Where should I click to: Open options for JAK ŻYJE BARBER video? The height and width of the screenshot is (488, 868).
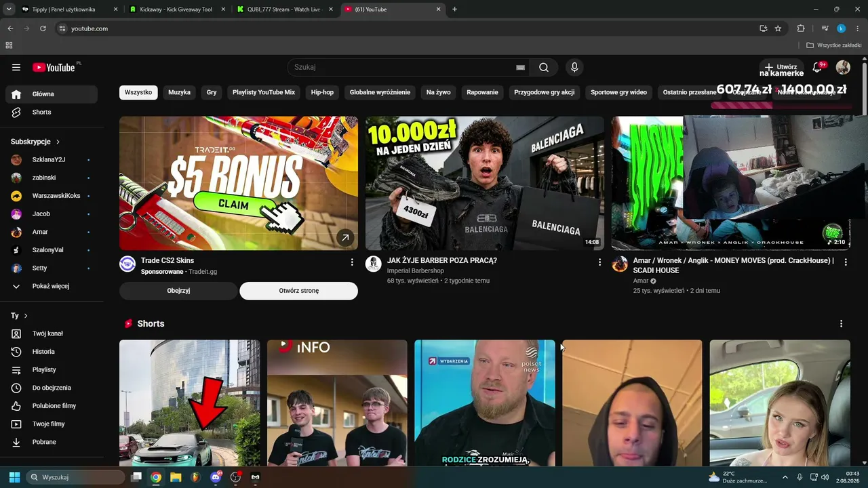point(599,262)
